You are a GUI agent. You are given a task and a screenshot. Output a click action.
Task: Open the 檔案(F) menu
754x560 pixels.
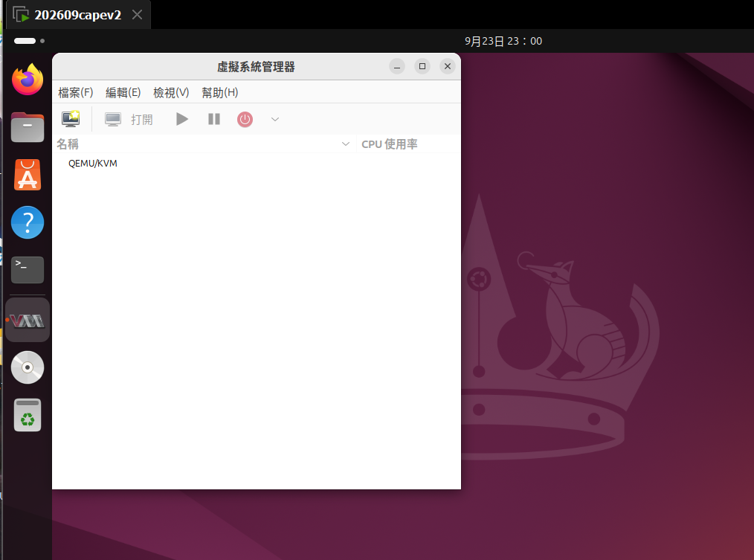[x=76, y=92]
